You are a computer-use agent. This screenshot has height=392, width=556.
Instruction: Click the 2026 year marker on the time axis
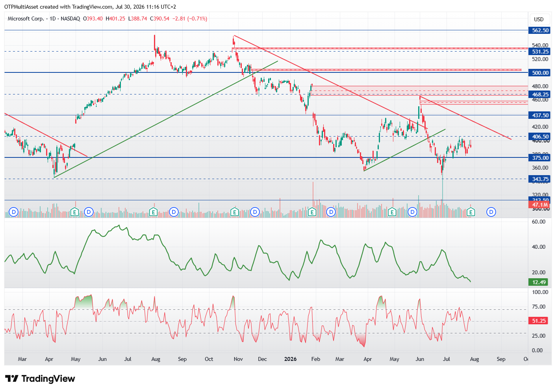click(290, 359)
